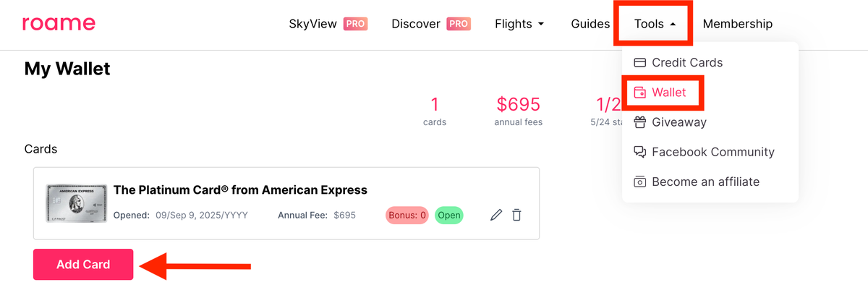Click the gift Giveaway icon

tap(639, 122)
